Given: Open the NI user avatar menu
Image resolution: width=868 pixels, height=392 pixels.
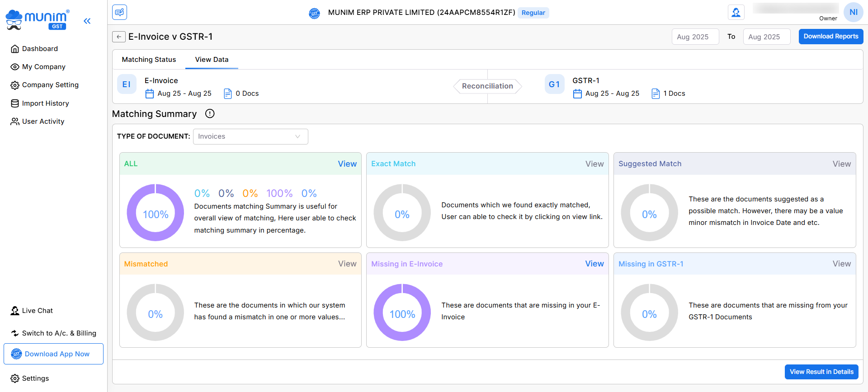Looking at the screenshot, I should (853, 12).
